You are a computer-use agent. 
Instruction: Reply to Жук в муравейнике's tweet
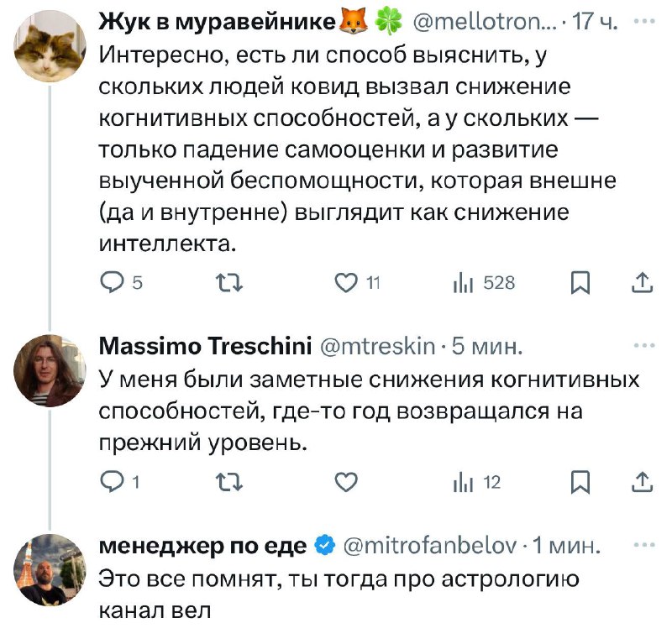[x=111, y=284]
